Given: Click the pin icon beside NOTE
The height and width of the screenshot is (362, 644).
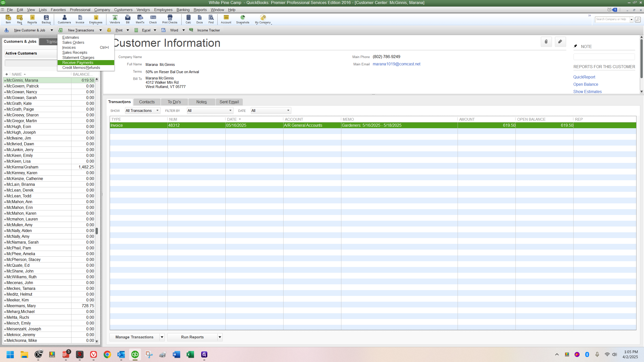Looking at the screenshot, I should [x=576, y=46].
